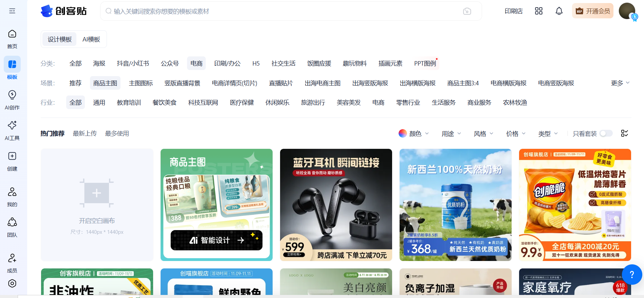This screenshot has width=644, height=298.
Task: Select 电商详情页(切片) scene filter
Action: pos(235,83)
